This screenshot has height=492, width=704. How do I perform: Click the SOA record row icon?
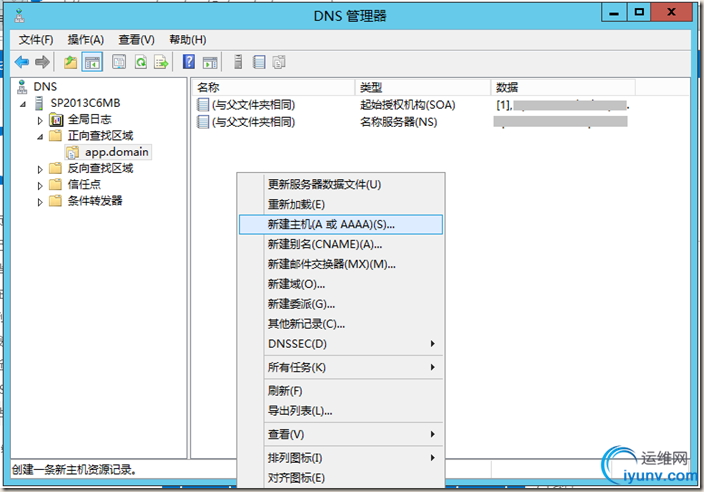[203, 105]
